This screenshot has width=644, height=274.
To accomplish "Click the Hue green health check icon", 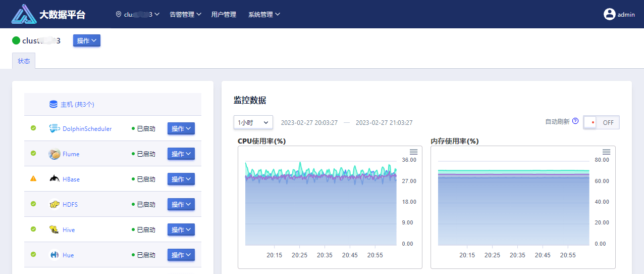I will tap(33, 254).
